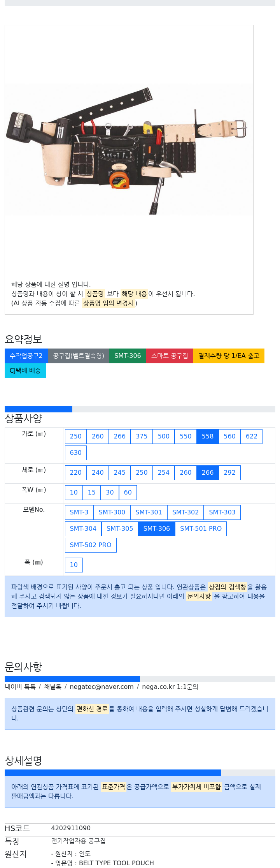Select 폭W option 60
This screenshot has height=868, width=280.
(x=128, y=493)
